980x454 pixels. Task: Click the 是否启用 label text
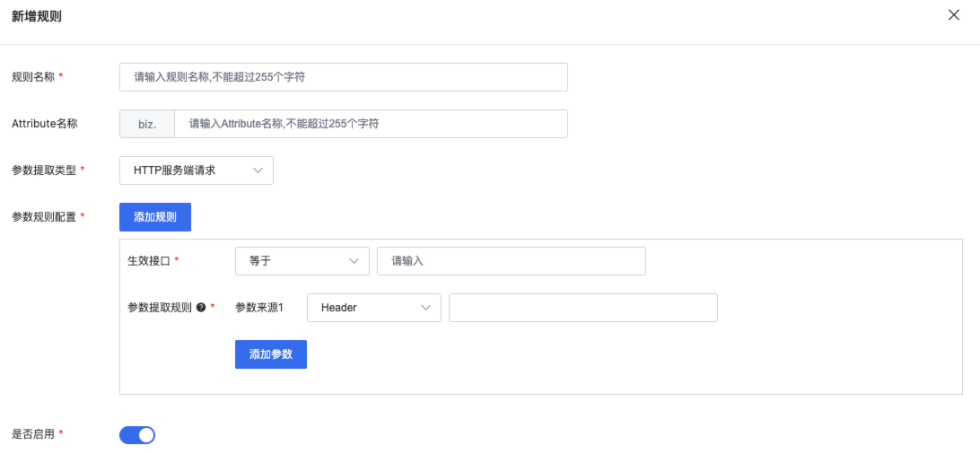coord(32,434)
